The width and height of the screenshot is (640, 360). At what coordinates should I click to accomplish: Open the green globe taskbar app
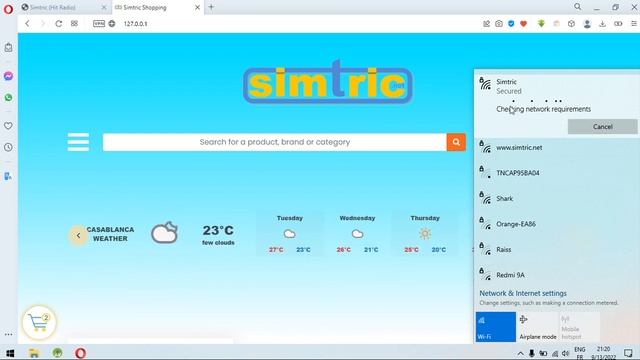pyautogui.click(x=57, y=353)
